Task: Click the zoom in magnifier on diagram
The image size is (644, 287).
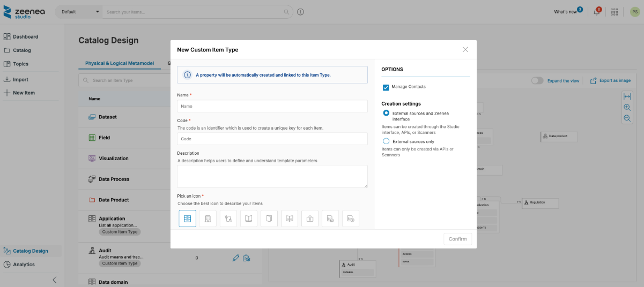Action: [627, 107]
